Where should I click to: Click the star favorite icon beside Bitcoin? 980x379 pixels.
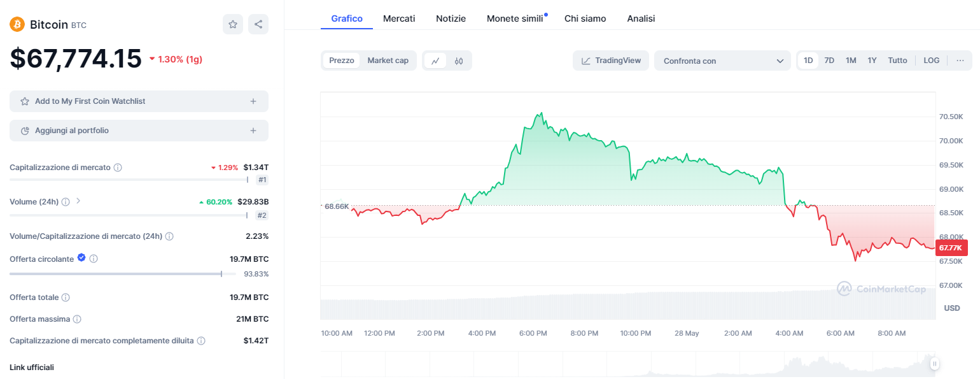[233, 24]
